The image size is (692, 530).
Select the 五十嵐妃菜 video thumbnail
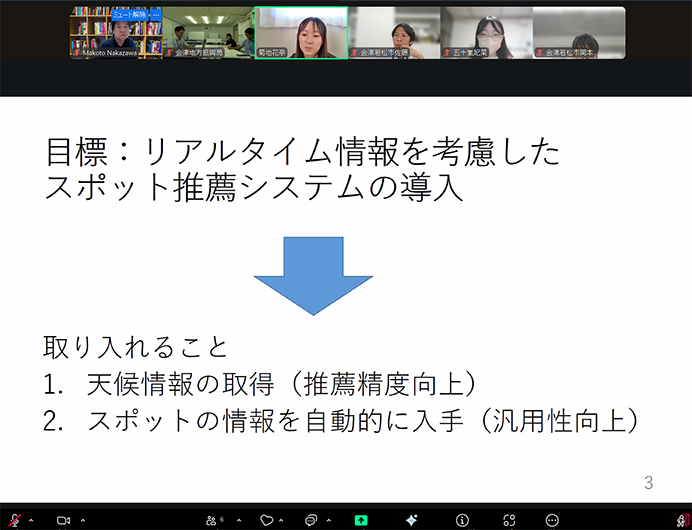coord(486,33)
